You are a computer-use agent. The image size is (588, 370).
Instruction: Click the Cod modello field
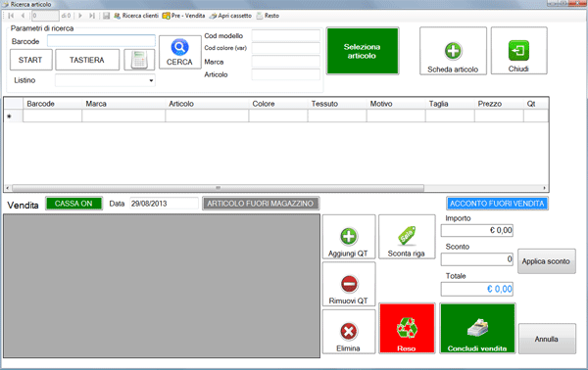pos(286,35)
